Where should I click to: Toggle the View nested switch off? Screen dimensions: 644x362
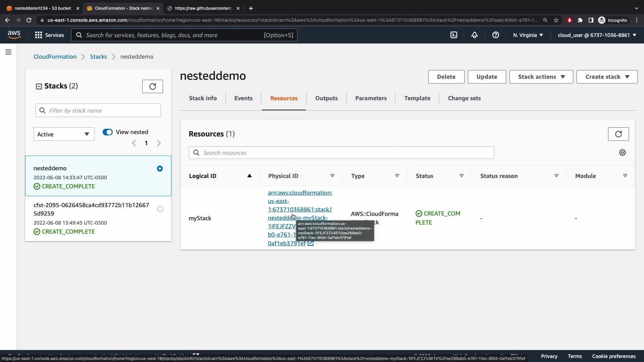[x=108, y=132]
